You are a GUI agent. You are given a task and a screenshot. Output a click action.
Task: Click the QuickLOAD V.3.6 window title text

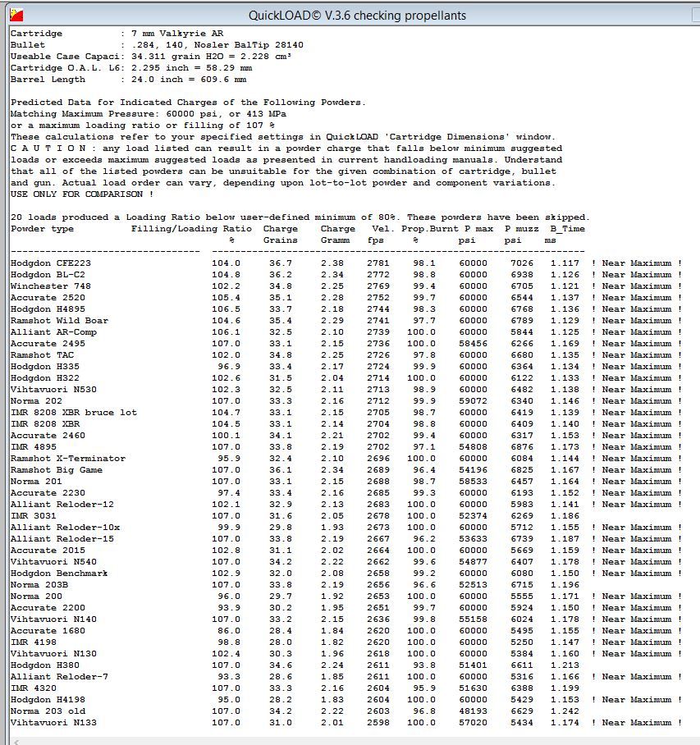tap(357, 15)
